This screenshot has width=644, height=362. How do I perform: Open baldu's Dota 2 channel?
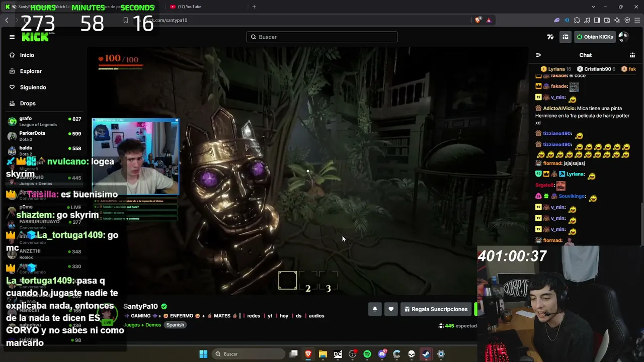44,151
